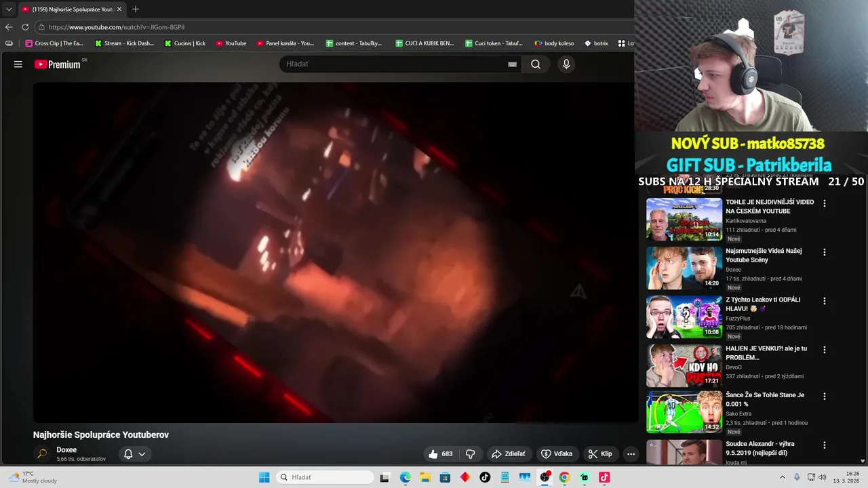
Task: Expand the notification options chevron next to bell
Action: point(142,454)
